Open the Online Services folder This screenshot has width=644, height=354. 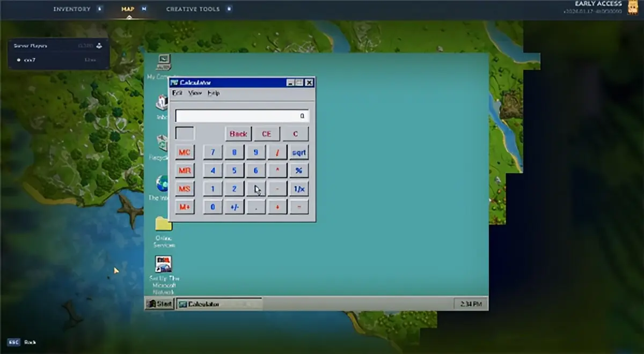(x=164, y=224)
